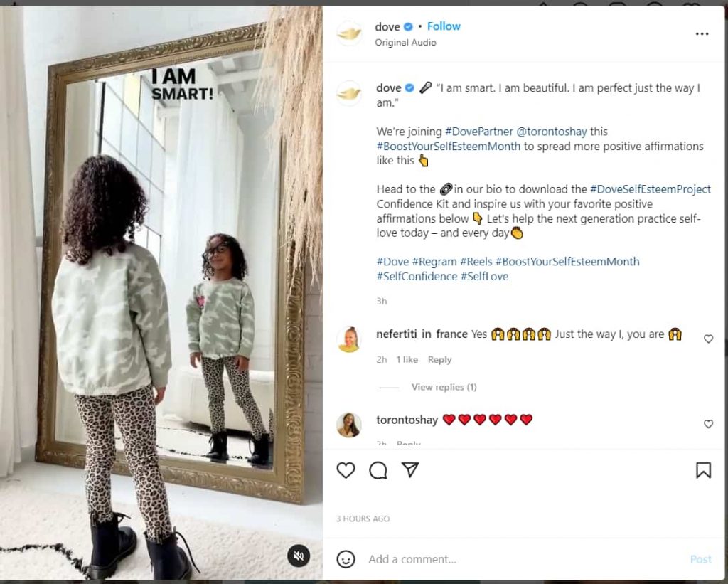Follow the dove account

[x=444, y=26]
